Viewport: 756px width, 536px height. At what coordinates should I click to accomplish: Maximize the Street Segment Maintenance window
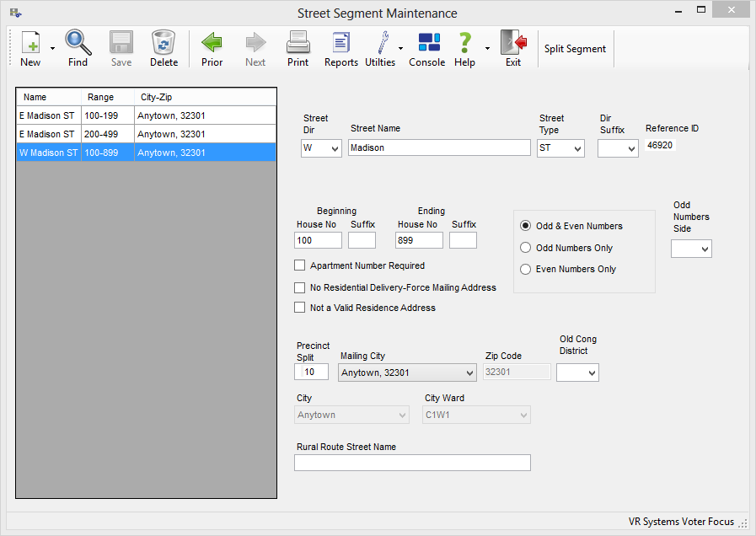point(701,10)
